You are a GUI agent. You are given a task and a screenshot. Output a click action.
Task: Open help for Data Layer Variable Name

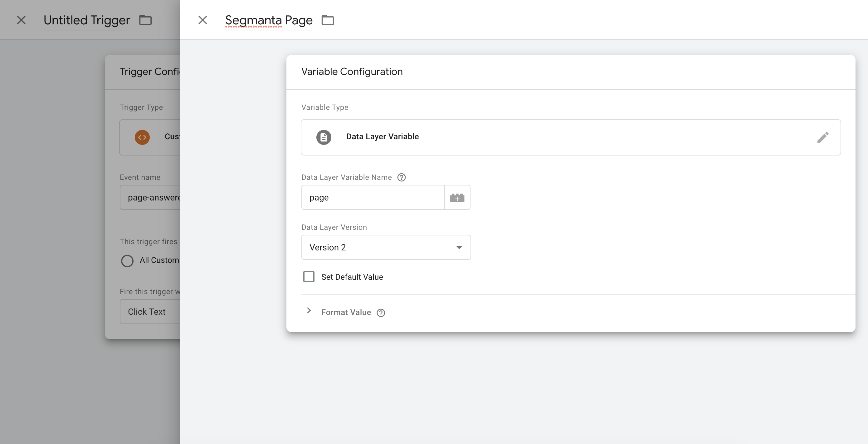(x=401, y=177)
